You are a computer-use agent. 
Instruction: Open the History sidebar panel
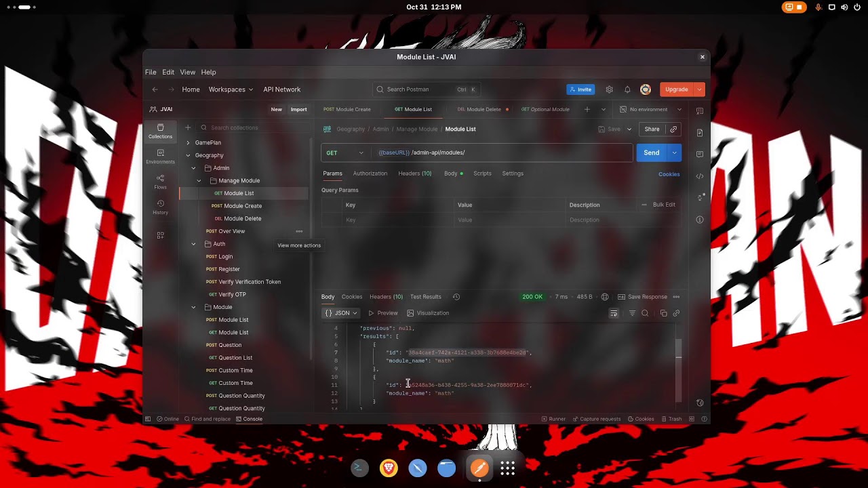161,207
